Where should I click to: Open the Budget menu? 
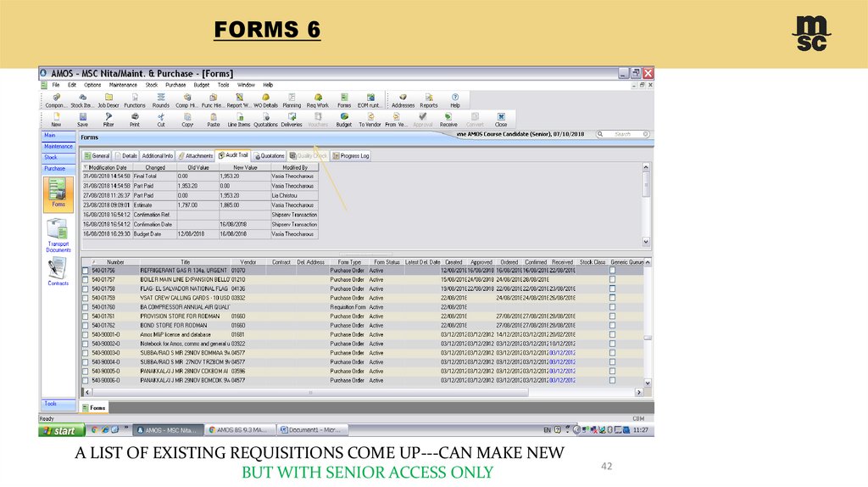click(x=202, y=85)
